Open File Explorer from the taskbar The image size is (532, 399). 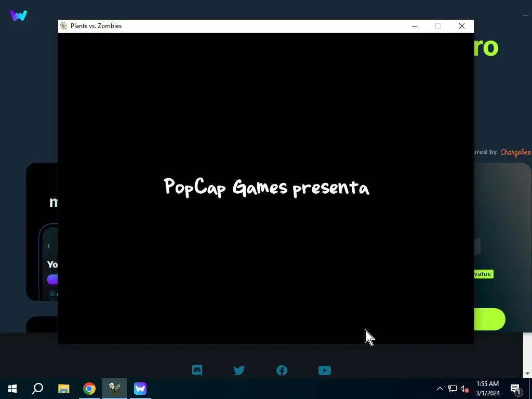(x=63, y=389)
